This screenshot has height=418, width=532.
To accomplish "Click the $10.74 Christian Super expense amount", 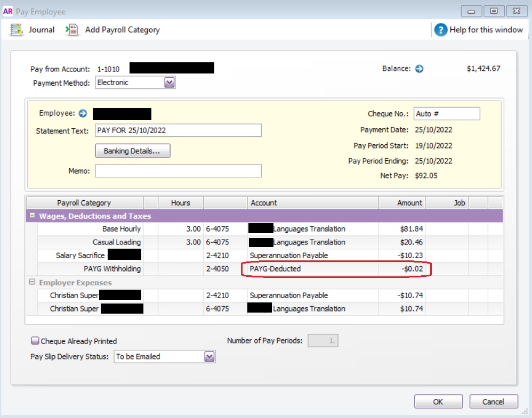I will coord(411,308).
